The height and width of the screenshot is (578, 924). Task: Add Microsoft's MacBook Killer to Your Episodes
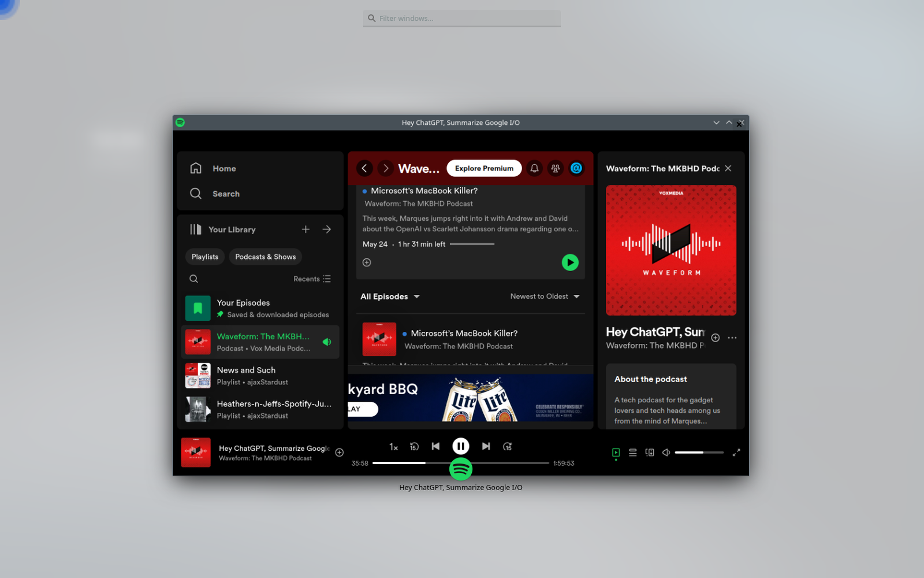pos(367,262)
